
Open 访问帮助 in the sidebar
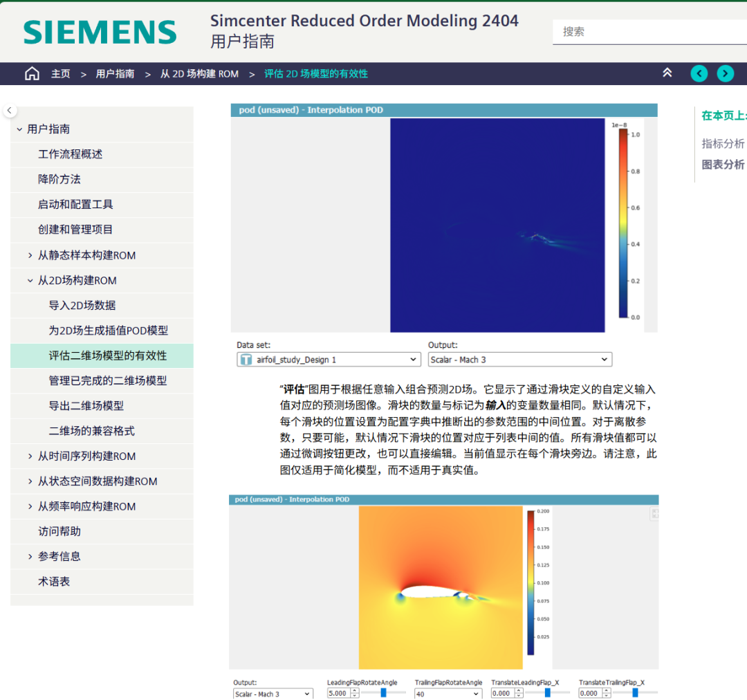coord(59,532)
